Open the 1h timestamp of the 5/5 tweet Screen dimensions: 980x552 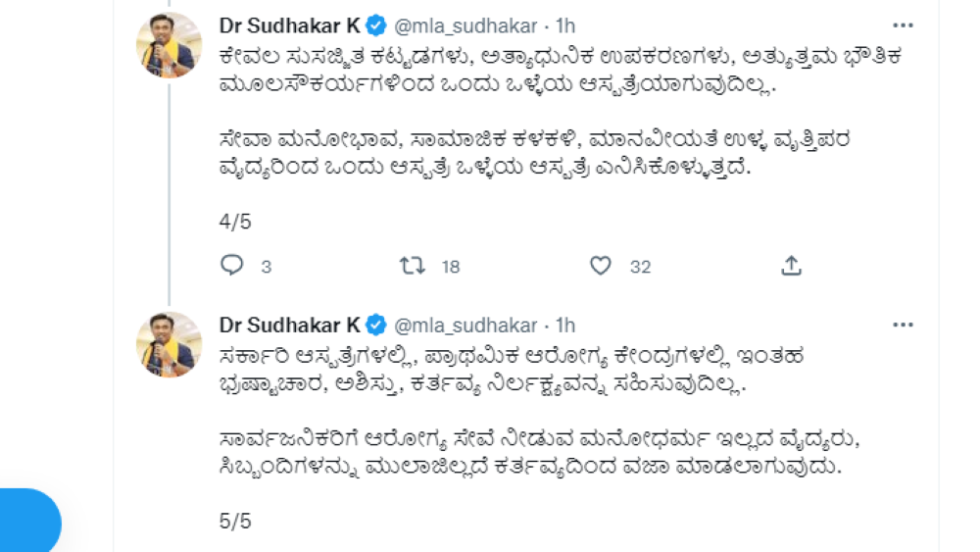point(565,325)
